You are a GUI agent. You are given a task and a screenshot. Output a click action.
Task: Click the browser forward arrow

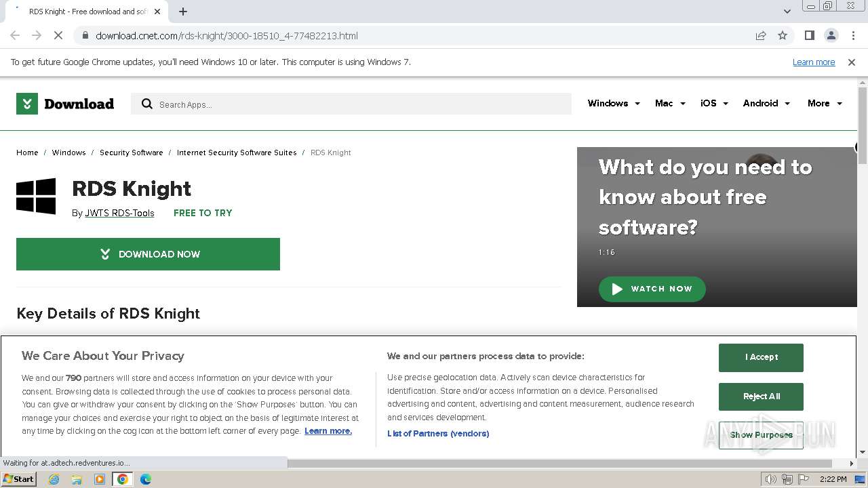click(x=37, y=35)
